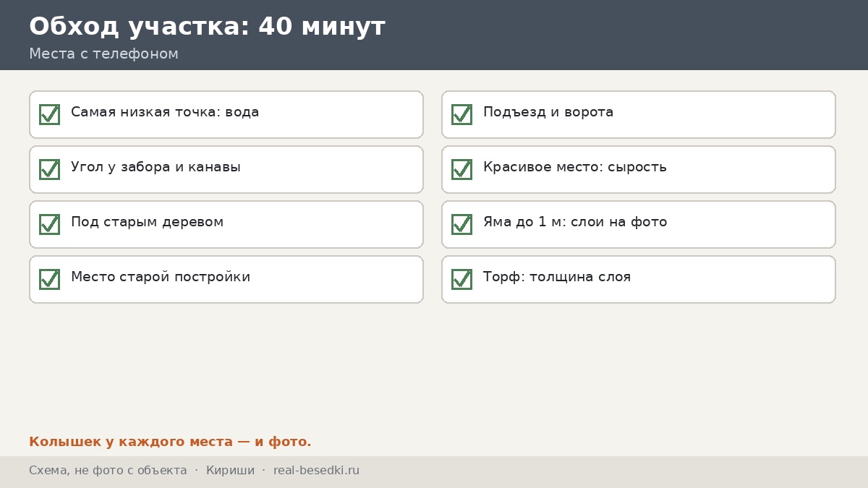Viewport: 868px width, 488px height.
Task: Untick the 'Под старым деревом' checkbox
Action: (x=49, y=224)
